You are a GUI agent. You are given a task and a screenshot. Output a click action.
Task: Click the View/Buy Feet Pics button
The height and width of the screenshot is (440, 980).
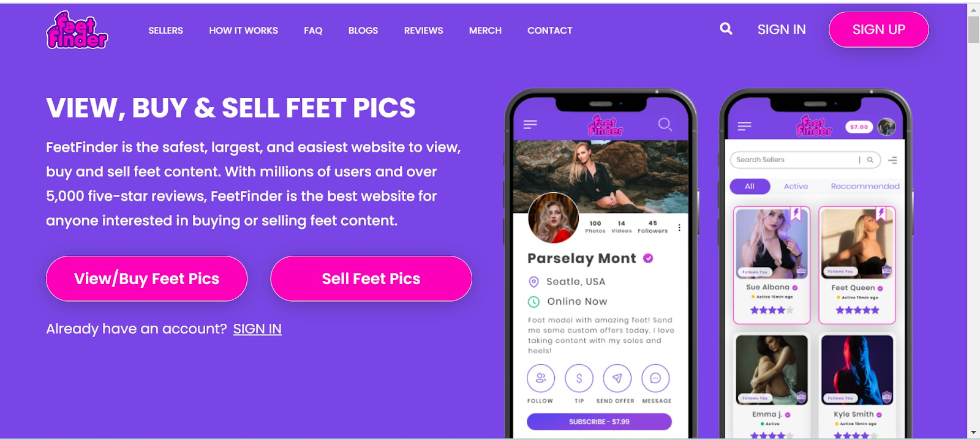[147, 278]
